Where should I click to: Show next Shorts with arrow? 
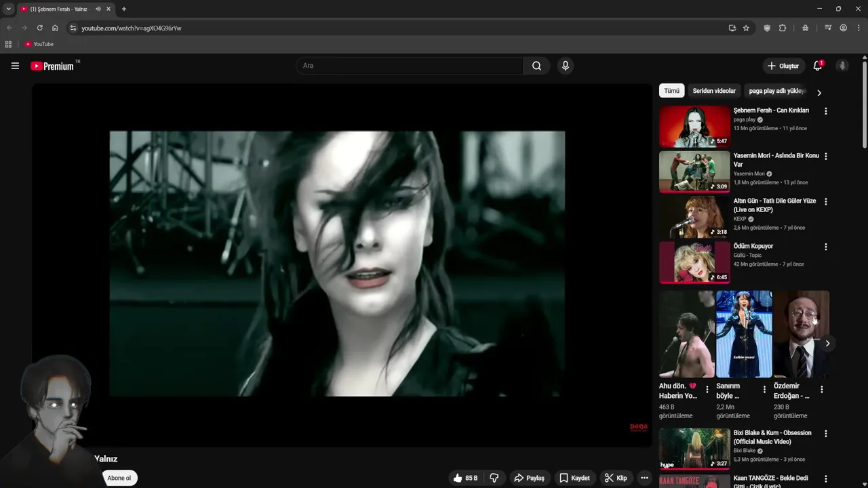(827, 343)
